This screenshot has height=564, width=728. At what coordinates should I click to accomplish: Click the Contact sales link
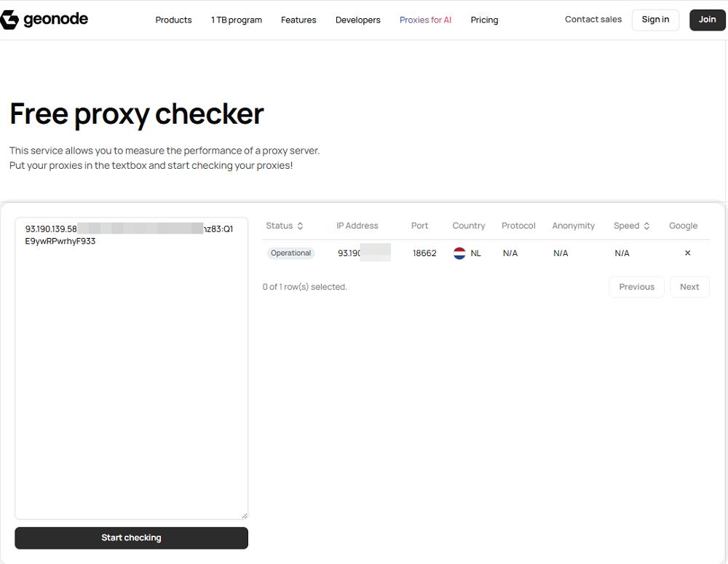coord(593,19)
